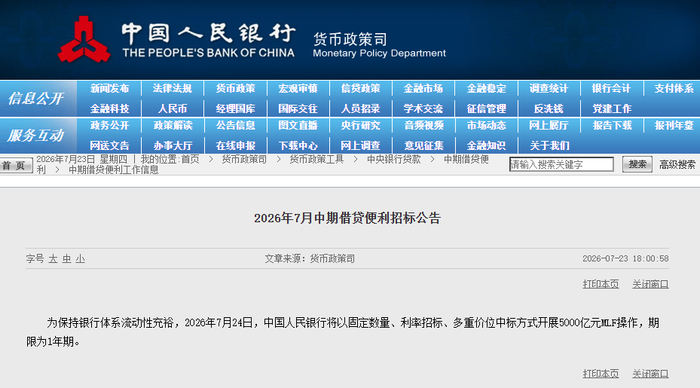
Task: Open the 反洗钱 section
Action: tap(549, 108)
